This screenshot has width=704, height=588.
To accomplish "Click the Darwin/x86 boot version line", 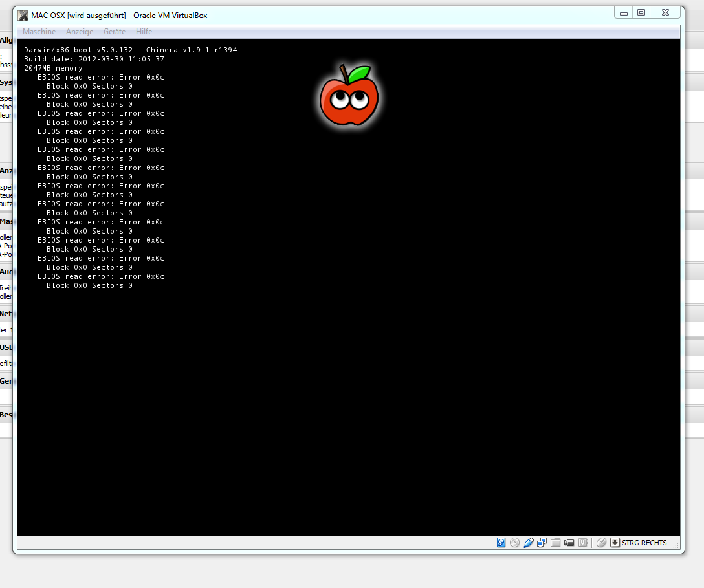I will pos(131,50).
